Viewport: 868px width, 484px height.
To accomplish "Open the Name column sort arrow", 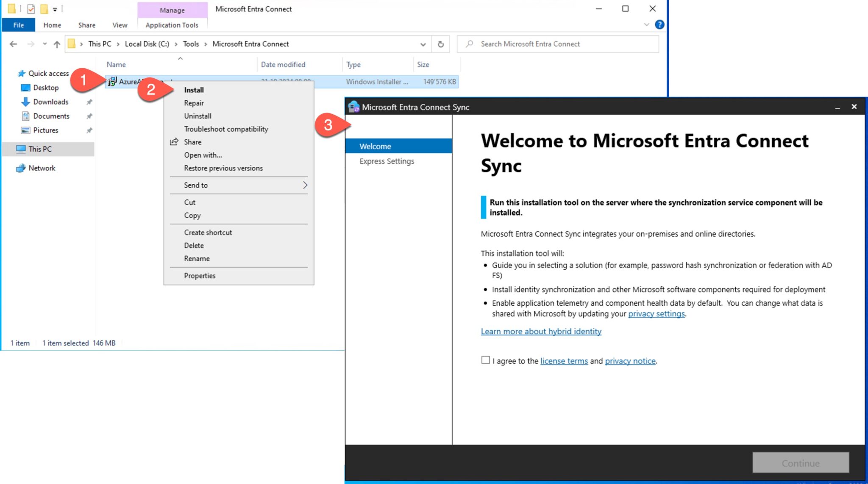I will click(x=181, y=59).
